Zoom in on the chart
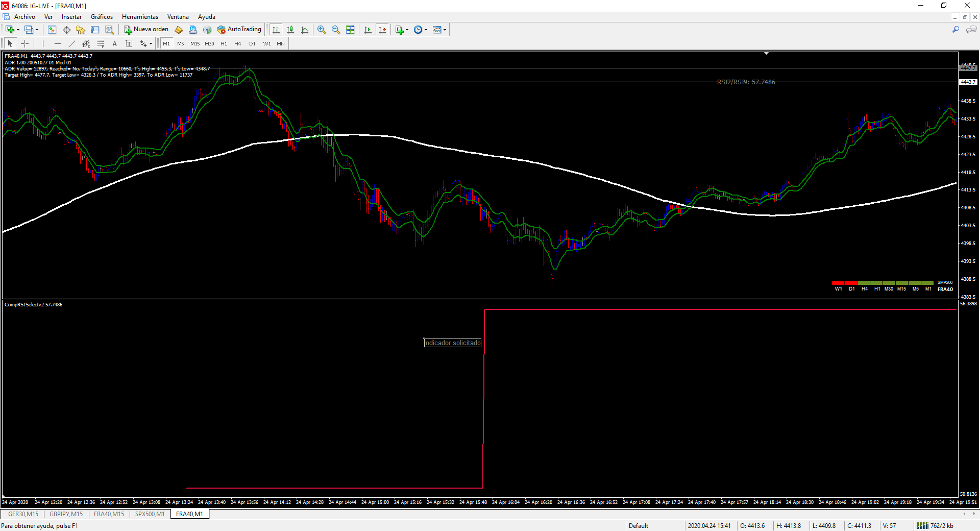The width and height of the screenshot is (980, 531). [322, 30]
